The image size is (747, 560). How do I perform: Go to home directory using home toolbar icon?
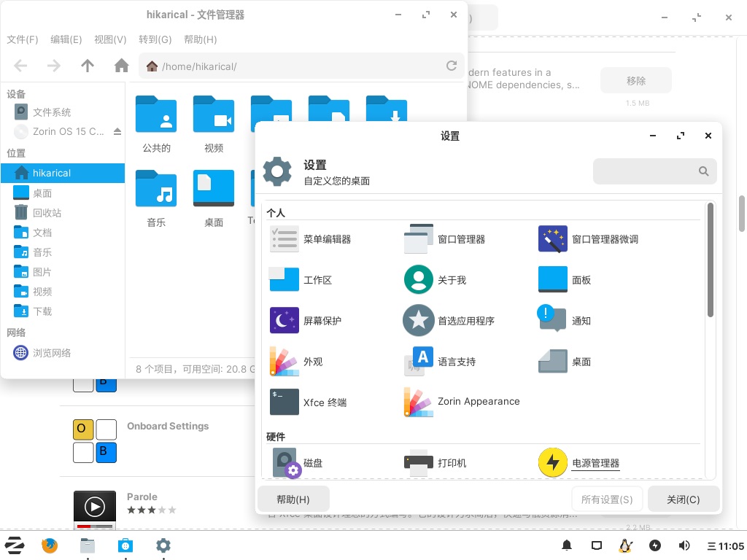pyautogui.click(x=121, y=66)
